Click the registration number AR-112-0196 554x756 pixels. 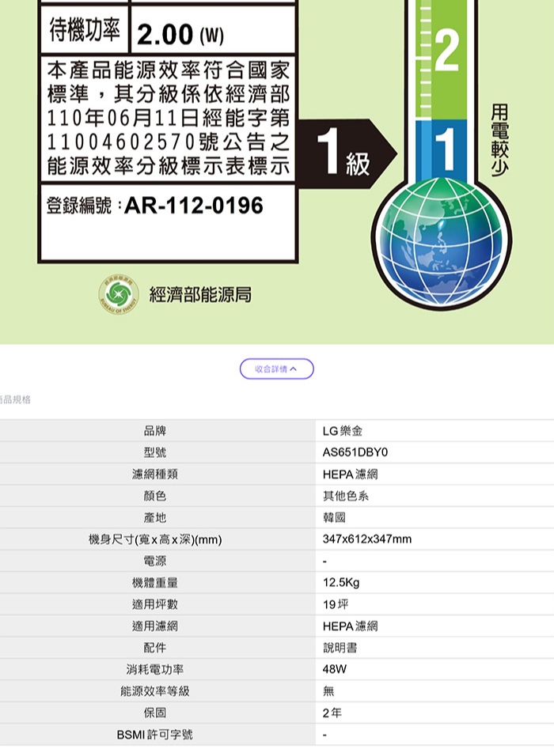(x=194, y=206)
